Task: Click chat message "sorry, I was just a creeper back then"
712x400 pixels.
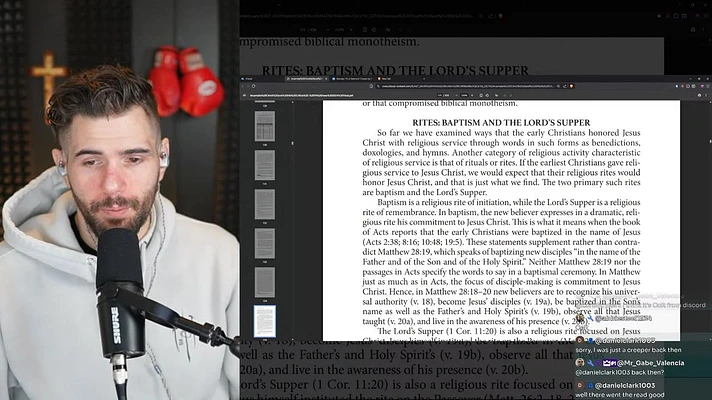Action: pos(628,350)
